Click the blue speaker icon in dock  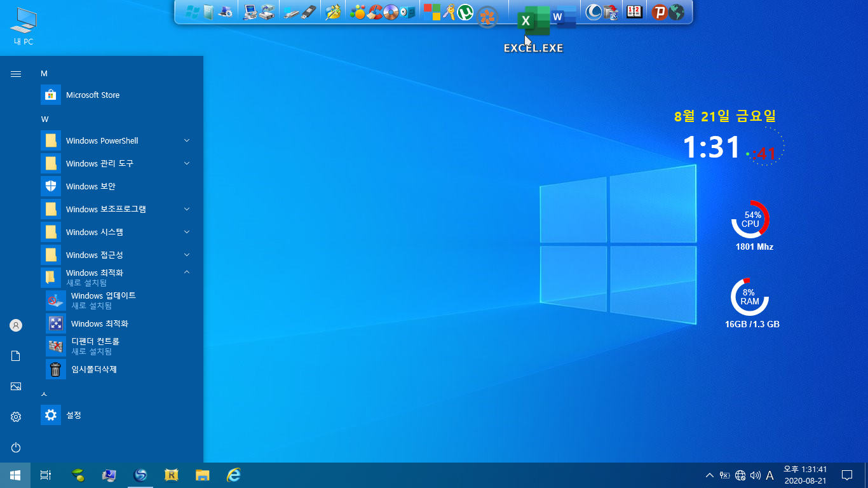pos(407,12)
